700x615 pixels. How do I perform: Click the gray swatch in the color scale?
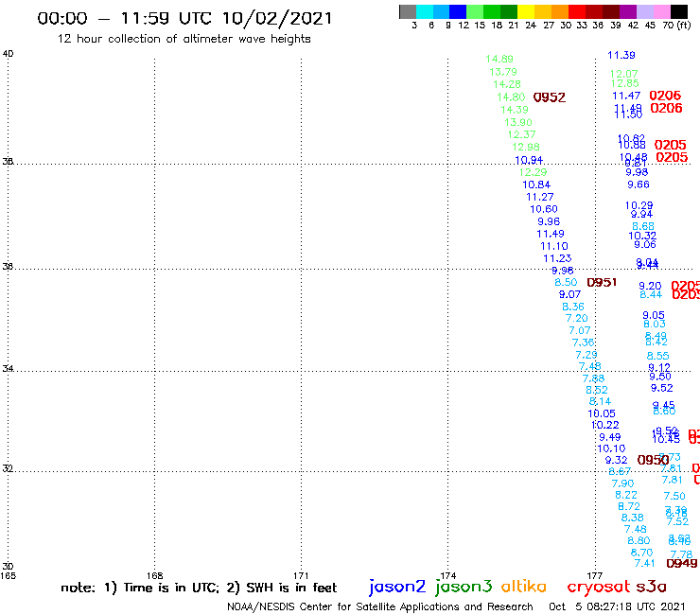(408, 12)
